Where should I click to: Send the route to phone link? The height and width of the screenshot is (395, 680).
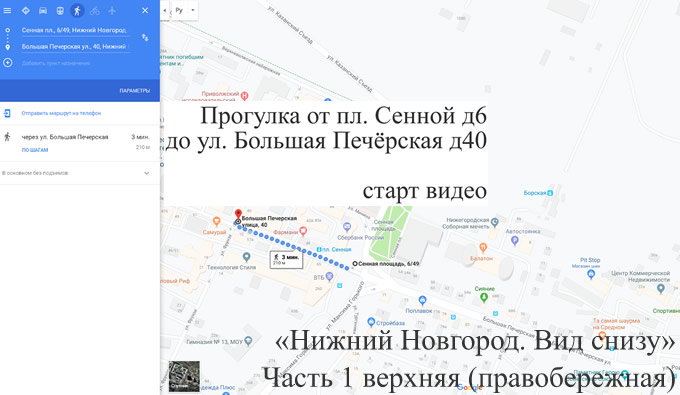pyautogui.click(x=61, y=113)
